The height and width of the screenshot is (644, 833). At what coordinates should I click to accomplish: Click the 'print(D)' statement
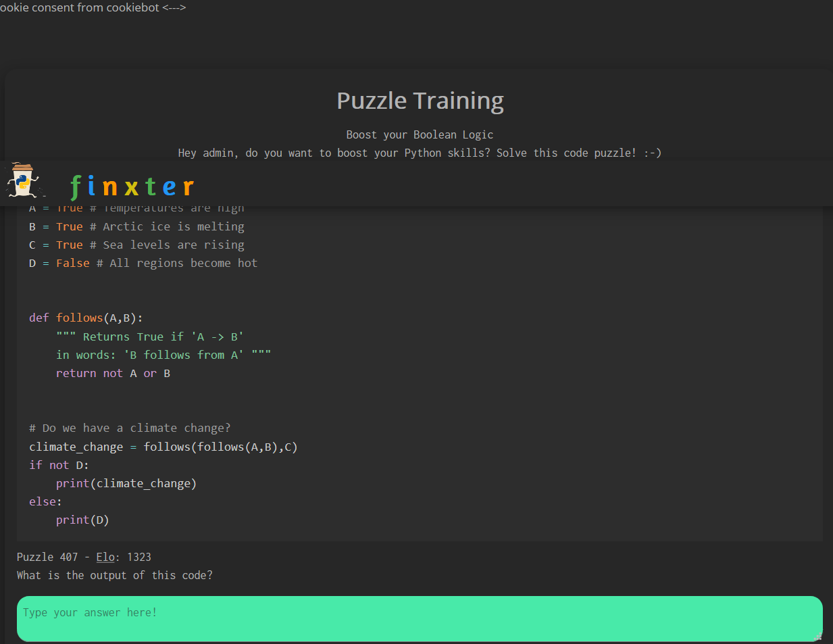pyautogui.click(x=82, y=520)
